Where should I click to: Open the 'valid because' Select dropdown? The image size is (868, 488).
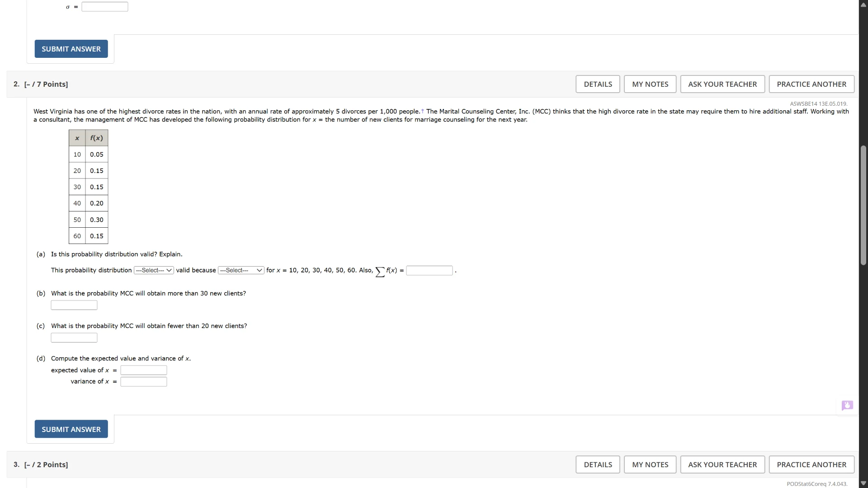[x=241, y=270]
